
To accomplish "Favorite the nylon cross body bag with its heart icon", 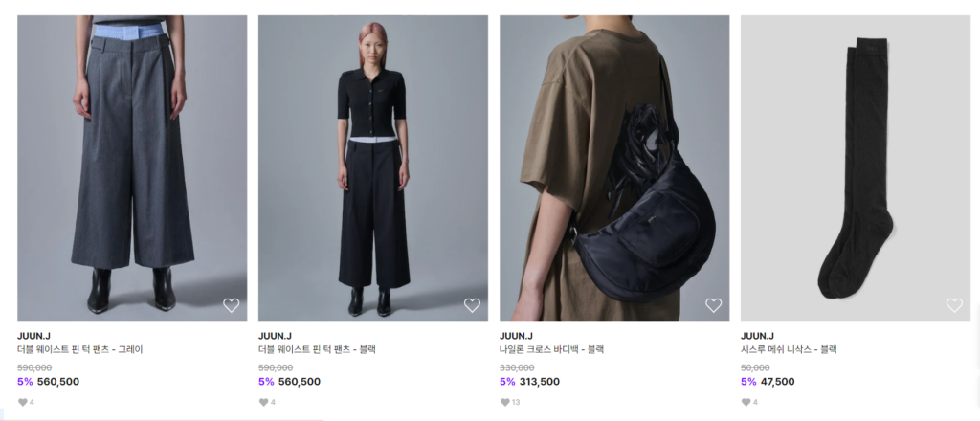I will tap(714, 305).
